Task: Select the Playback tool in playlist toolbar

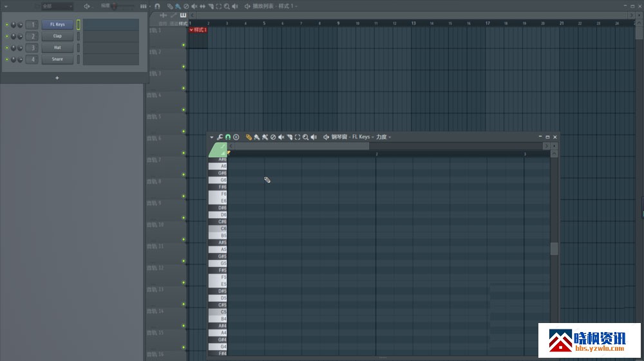Action: [x=234, y=6]
